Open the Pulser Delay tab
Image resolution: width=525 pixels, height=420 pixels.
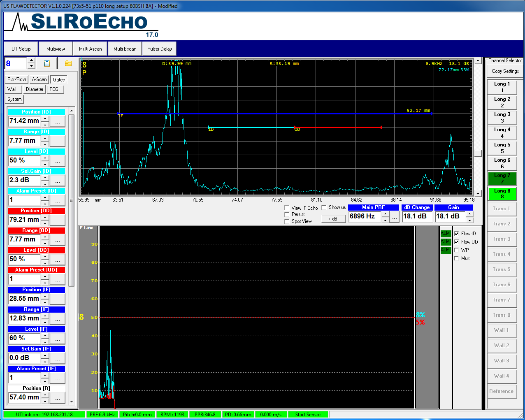pyautogui.click(x=159, y=49)
